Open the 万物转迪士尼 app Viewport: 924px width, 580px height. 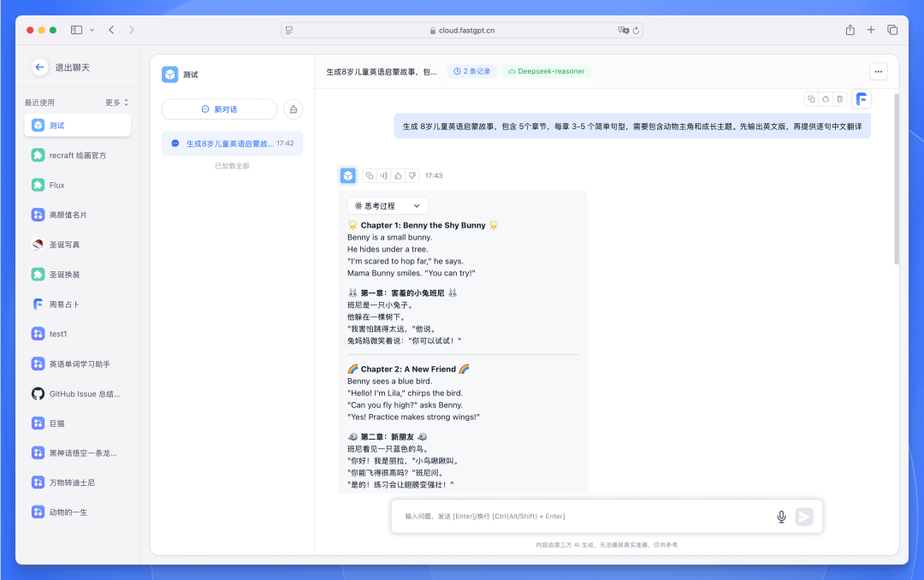pyautogui.click(x=77, y=482)
